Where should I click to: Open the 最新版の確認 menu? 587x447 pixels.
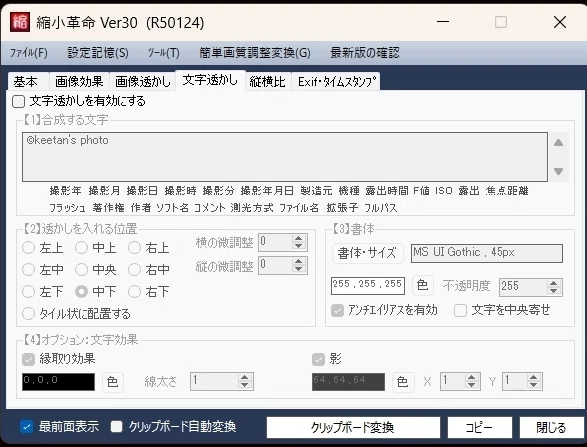[x=365, y=53]
